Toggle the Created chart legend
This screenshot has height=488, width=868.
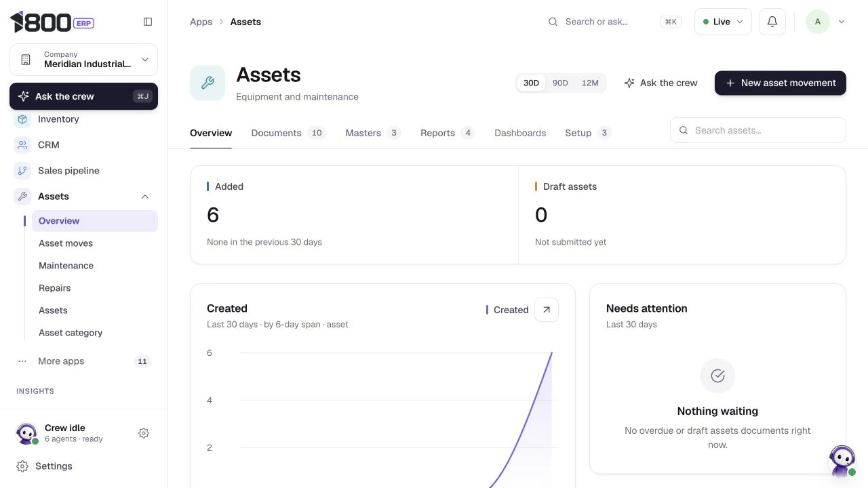[x=507, y=310]
